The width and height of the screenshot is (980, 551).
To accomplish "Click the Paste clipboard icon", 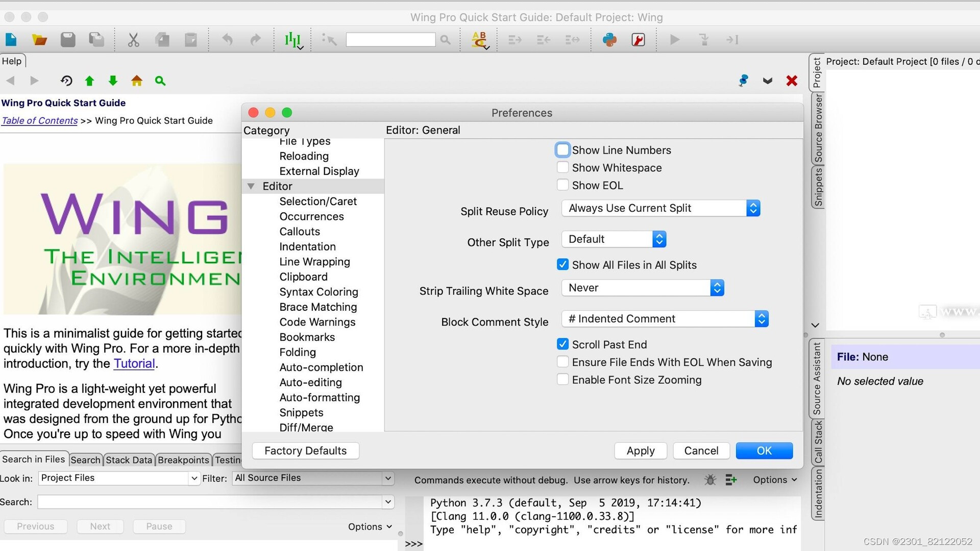I will [x=191, y=39].
